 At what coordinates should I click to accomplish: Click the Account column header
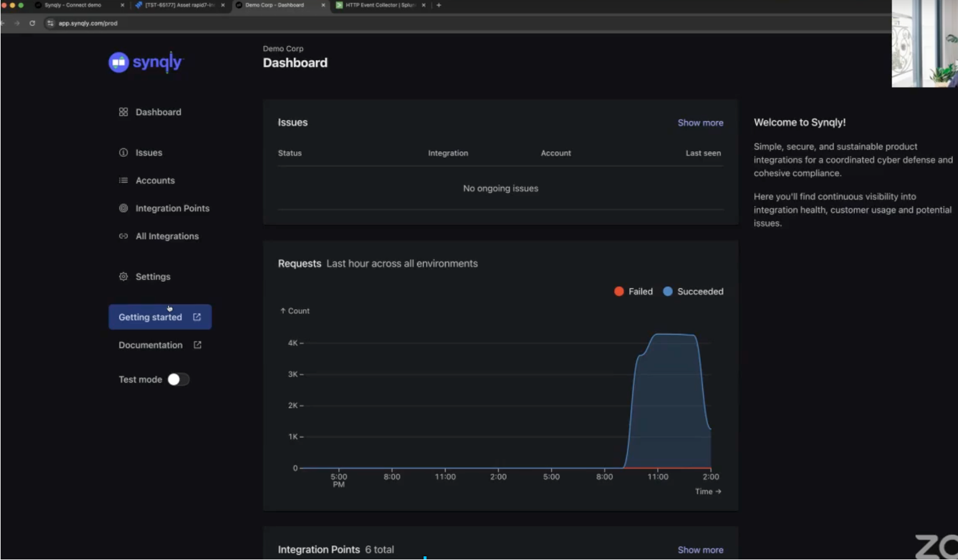click(556, 153)
